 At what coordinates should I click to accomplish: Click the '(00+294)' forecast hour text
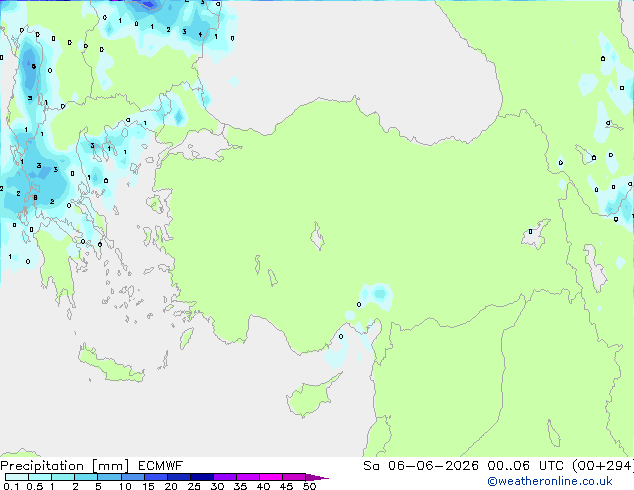[602, 466]
